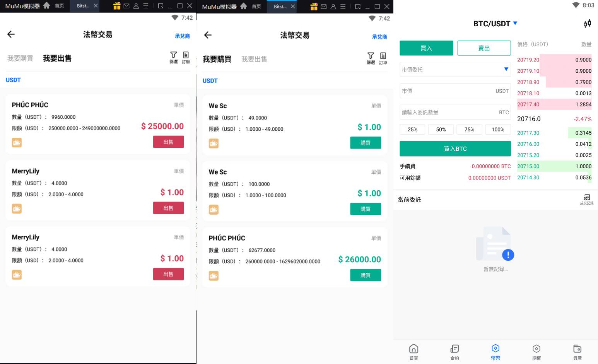Open hamburger menu in middle emulator titlebar
Viewport: 598px width, 364px height.
tap(343, 7)
